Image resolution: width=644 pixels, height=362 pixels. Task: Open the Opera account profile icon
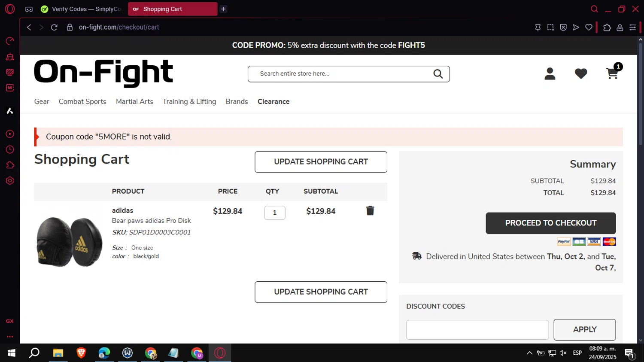(620, 27)
